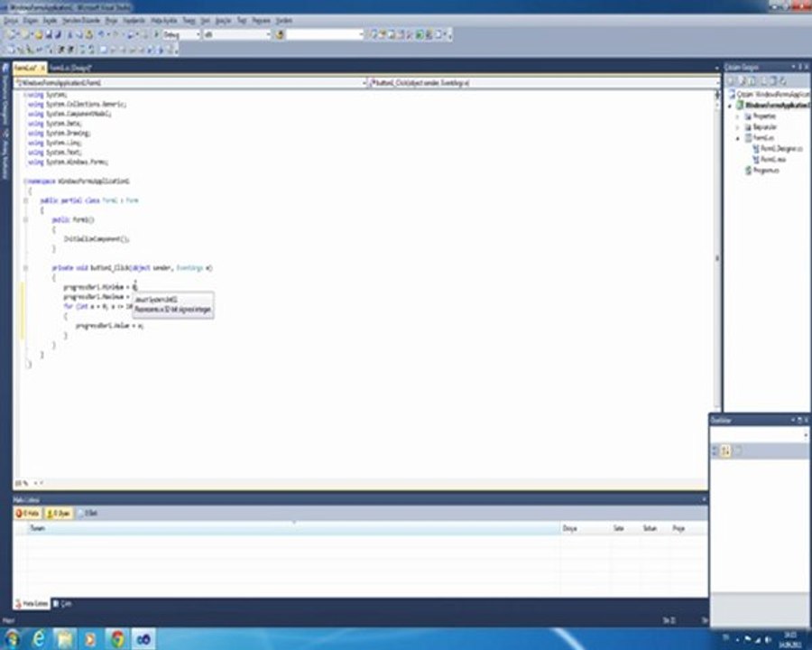Open the member dropdown showing button1_Click
The height and width of the screenshot is (650, 812).
coord(544,82)
